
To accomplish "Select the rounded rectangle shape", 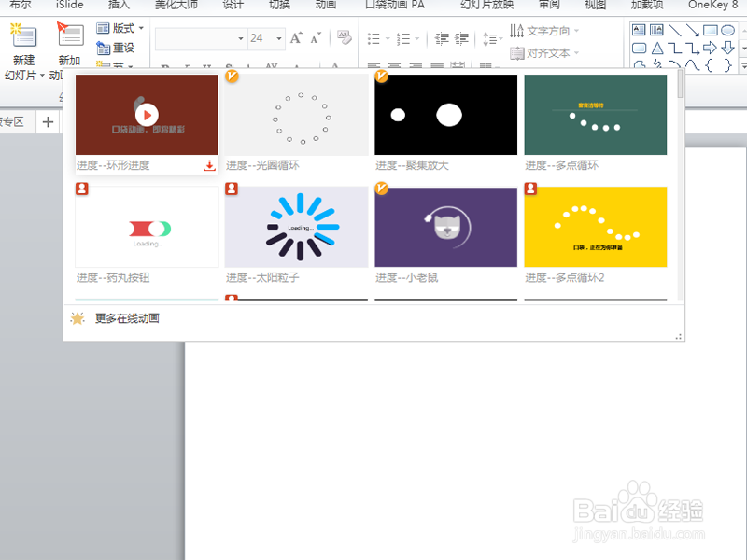I will pos(639,49).
